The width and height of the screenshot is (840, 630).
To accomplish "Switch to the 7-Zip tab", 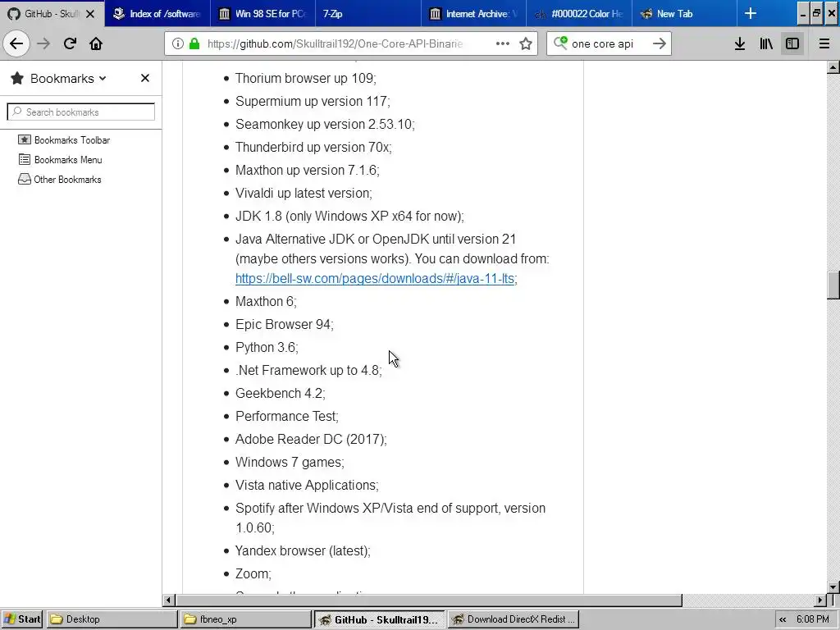I will [368, 13].
